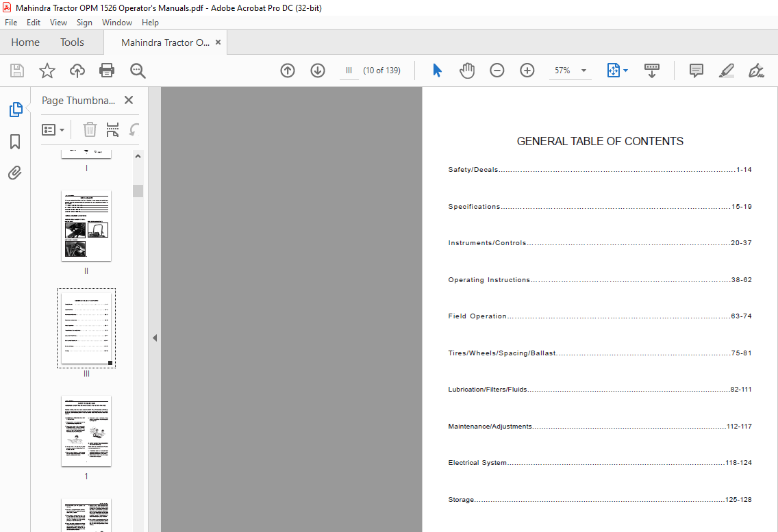Switch to the Home tab
778x532 pixels.
coord(25,42)
